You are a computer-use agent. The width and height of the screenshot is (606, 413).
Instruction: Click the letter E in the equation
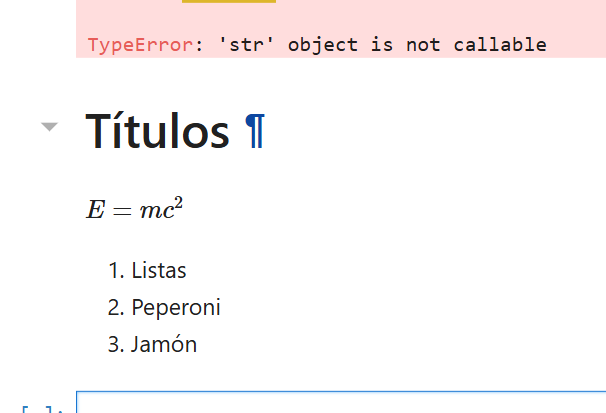(x=95, y=211)
